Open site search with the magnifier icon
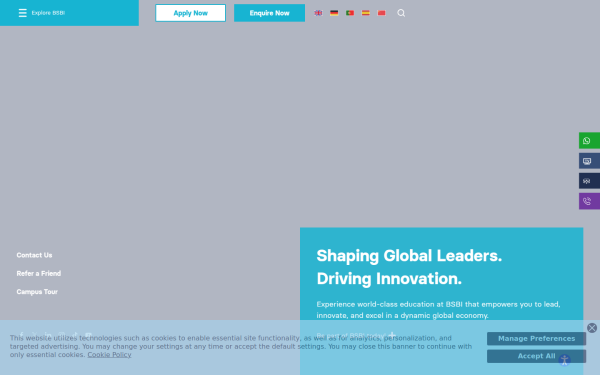The image size is (600, 375). coord(401,13)
